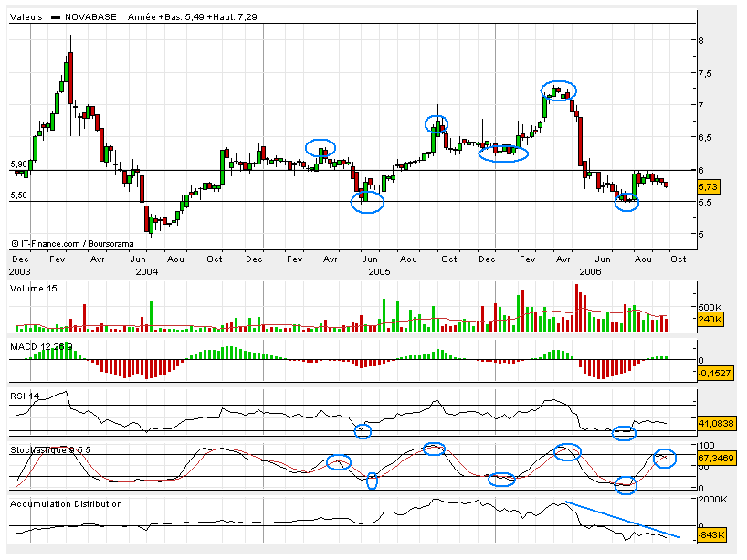The width and height of the screenshot is (747, 560).
Task: Click the 2005 year label on time axis
Action: point(379,271)
